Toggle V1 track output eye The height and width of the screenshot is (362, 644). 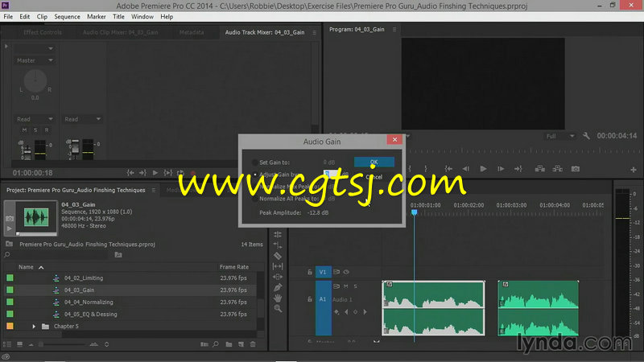(346, 272)
